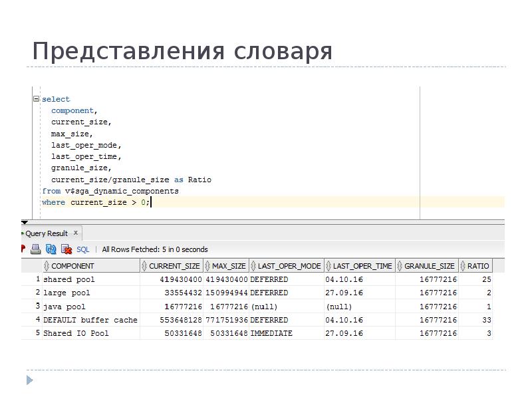
Task: Click the print icon in Query Result toolbar
Action: (36, 249)
